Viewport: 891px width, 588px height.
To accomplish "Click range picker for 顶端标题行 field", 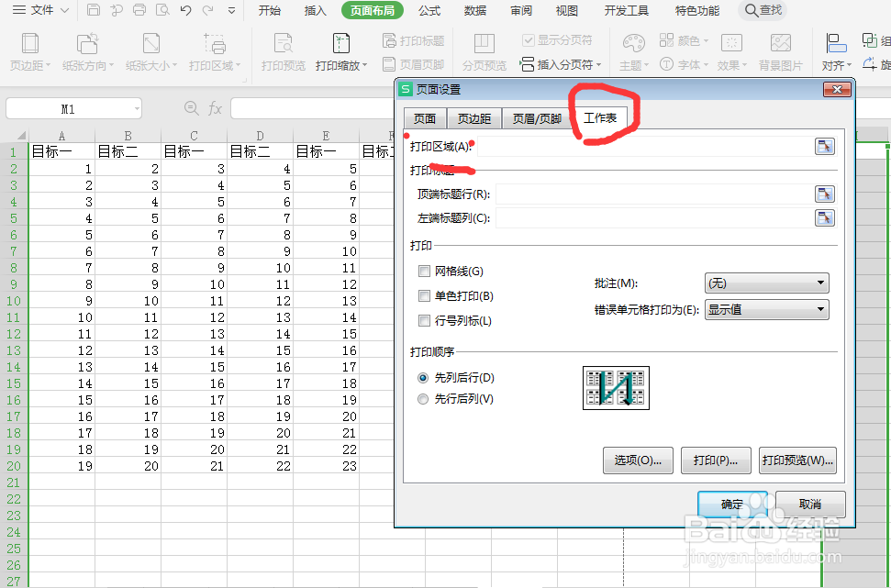I will click(825, 194).
